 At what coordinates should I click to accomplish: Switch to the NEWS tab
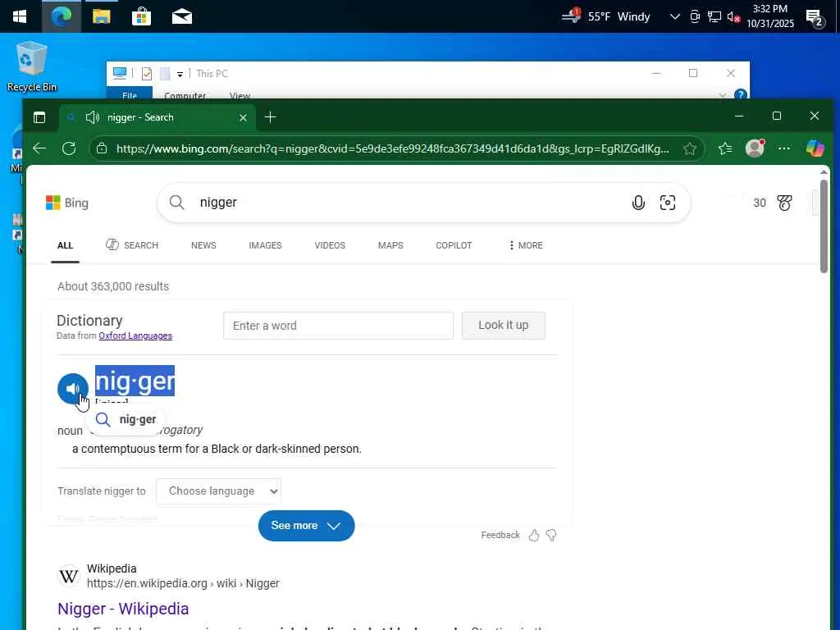(203, 245)
